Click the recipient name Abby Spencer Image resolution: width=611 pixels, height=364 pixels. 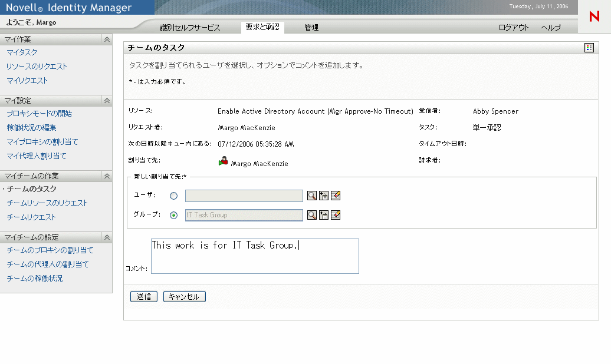tap(495, 111)
